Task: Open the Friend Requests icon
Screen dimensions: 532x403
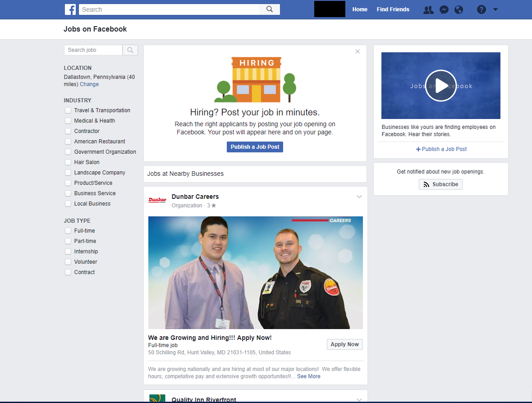Action: point(428,9)
